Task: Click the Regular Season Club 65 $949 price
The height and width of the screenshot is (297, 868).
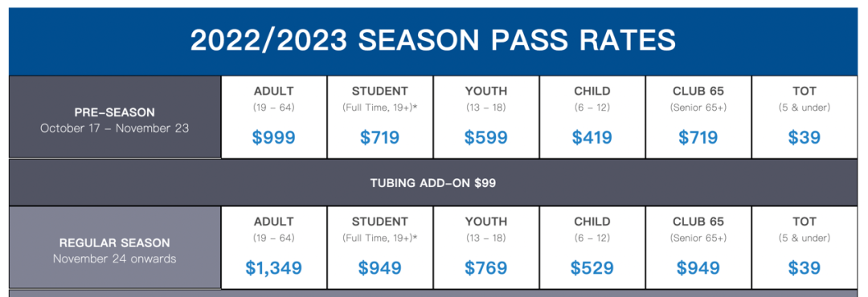Action: (698, 268)
